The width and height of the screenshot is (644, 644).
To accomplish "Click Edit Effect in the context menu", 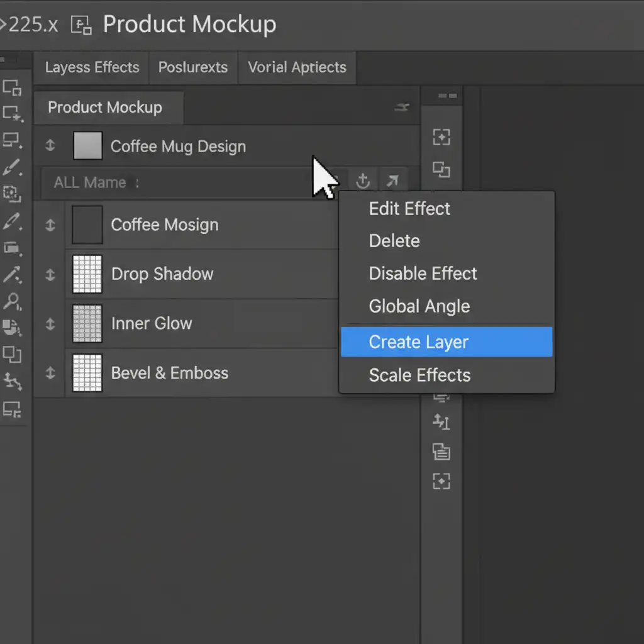I will click(x=409, y=209).
